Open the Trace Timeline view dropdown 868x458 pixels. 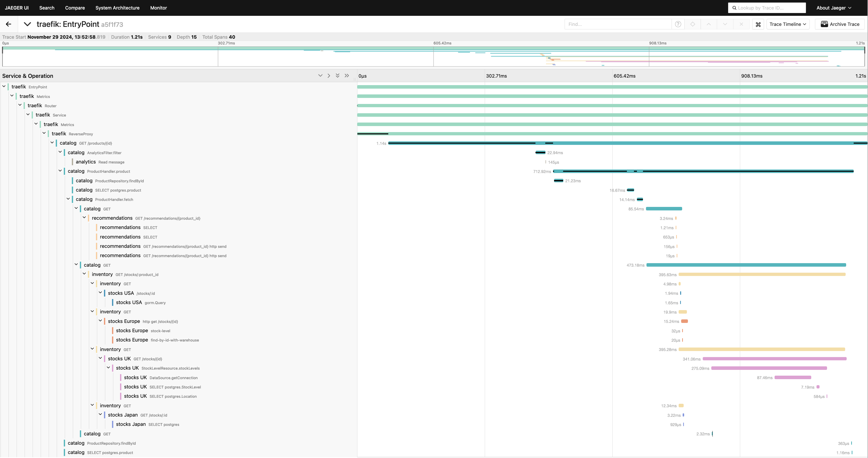pos(787,24)
